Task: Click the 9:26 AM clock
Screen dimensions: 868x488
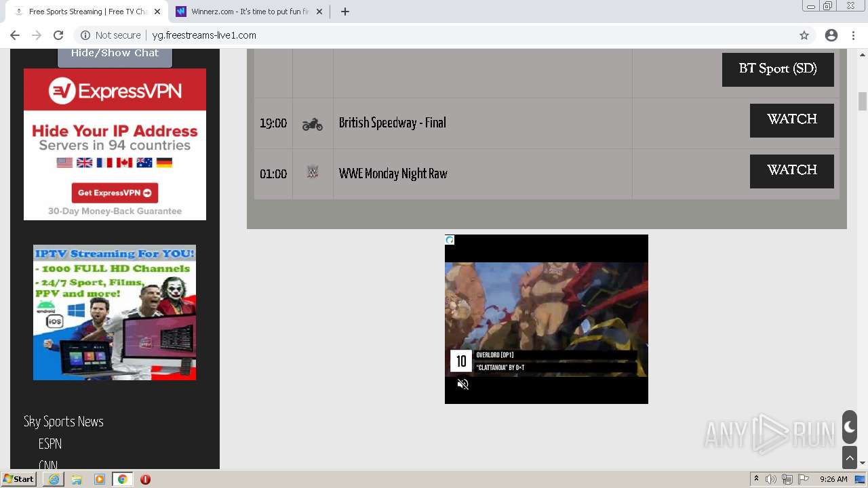Action: pyautogui.click(x=833, y=479)
